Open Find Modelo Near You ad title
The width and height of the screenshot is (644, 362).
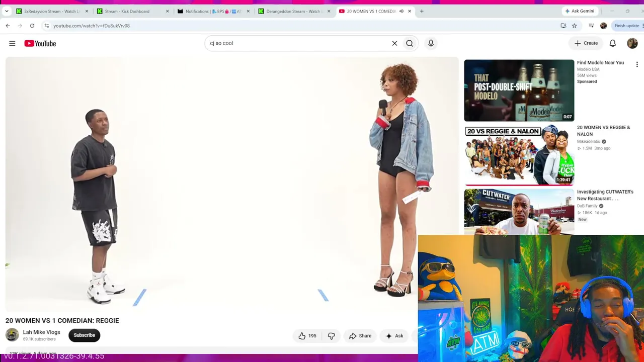pyautogui.click(x=600, y=63)
